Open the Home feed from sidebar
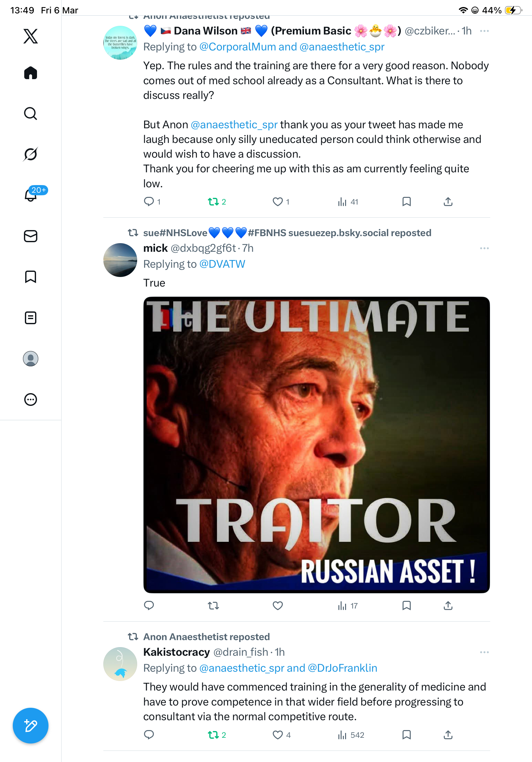This screenshot has width=532, height=762. pyautogui.click(x=31, y=73)
